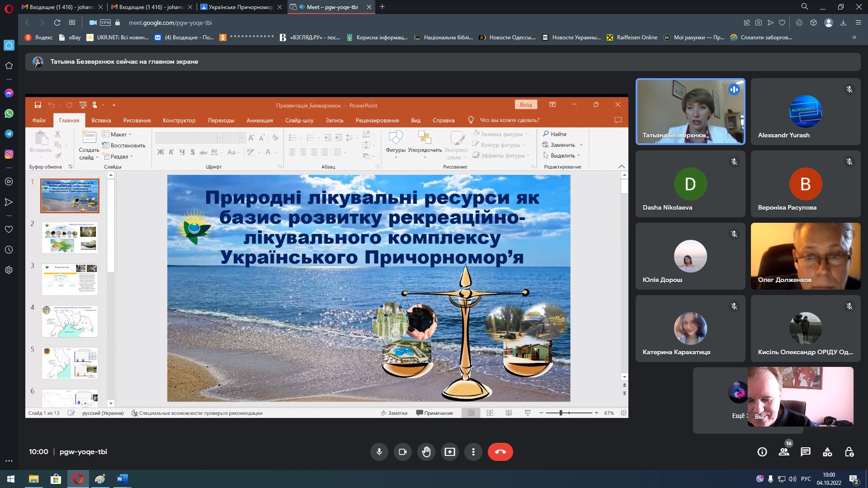Open Word from Windows taskbar
The width and height of the screenshot is (868, 488).
pyautogui.click(x=122, y=479)
